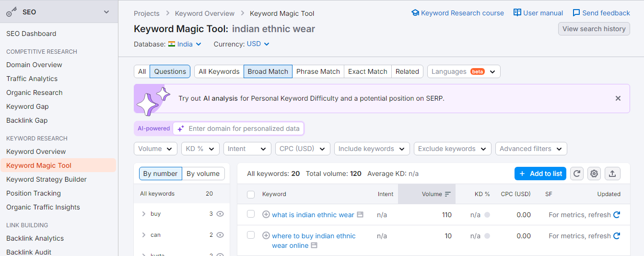Click the export upload icon

(612, 174)
